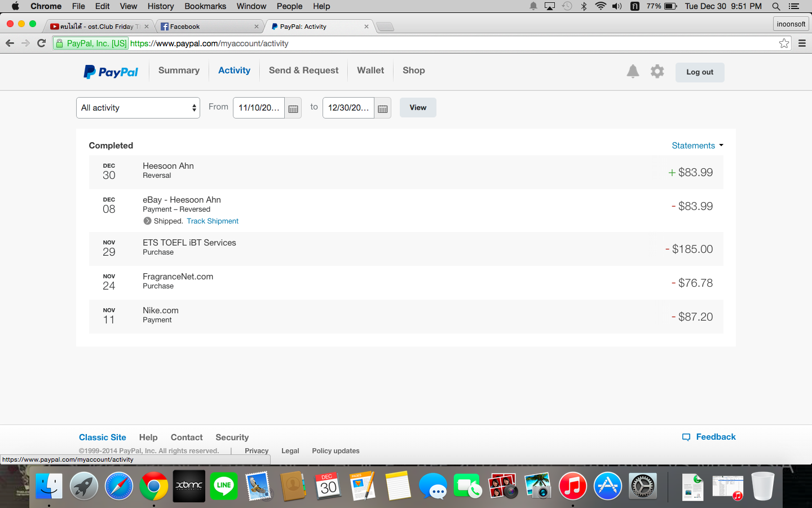Click the secure padlock PayPal, Inc. badge
The width and height of the screenshot is (812, 508).
[91, 43]
